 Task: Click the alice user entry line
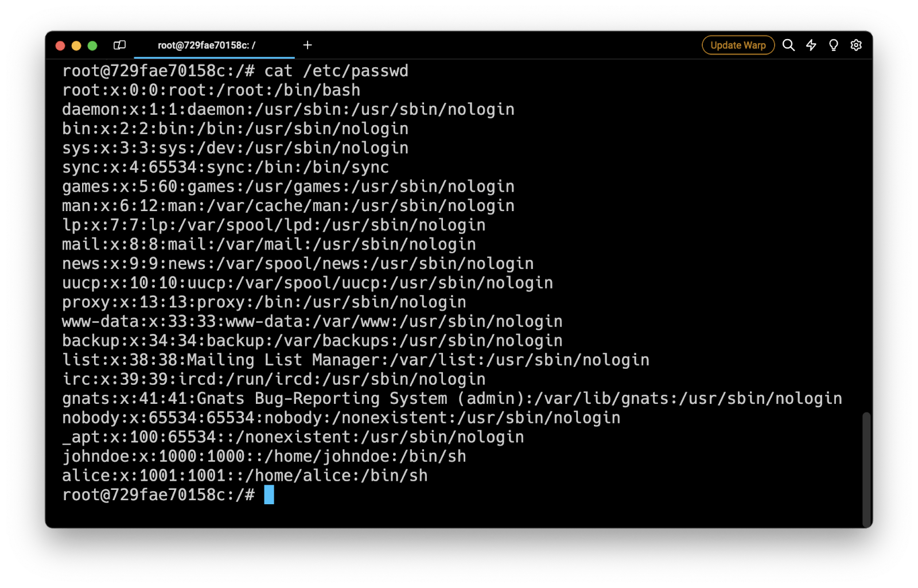[244, 476]
